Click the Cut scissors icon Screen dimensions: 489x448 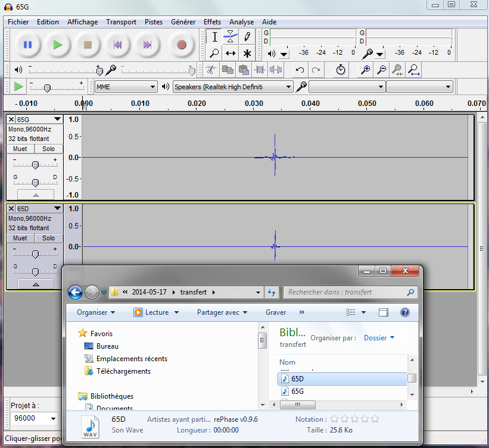pos(211,70)
